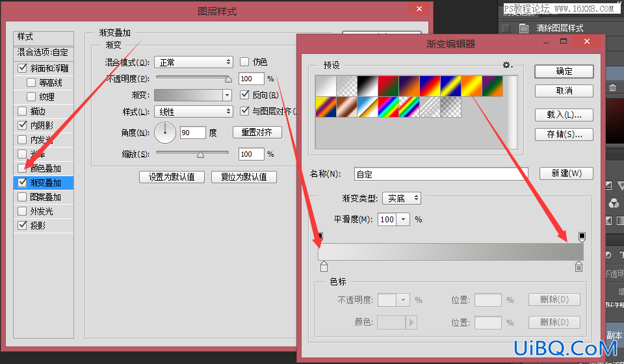This screenshot has width=624, height=364.
Task: Select the 清除图层样式 history entry
Action: coord(559,28)
